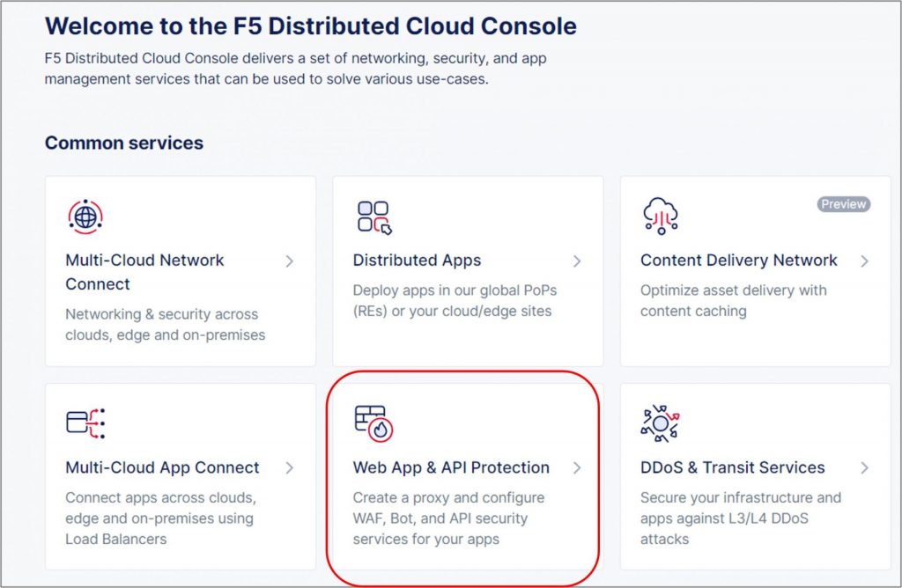The image size is (902, 588).
Task: Navigate to the Distributed Apps service
Action: pyautogui.click(x=417, y=261)
